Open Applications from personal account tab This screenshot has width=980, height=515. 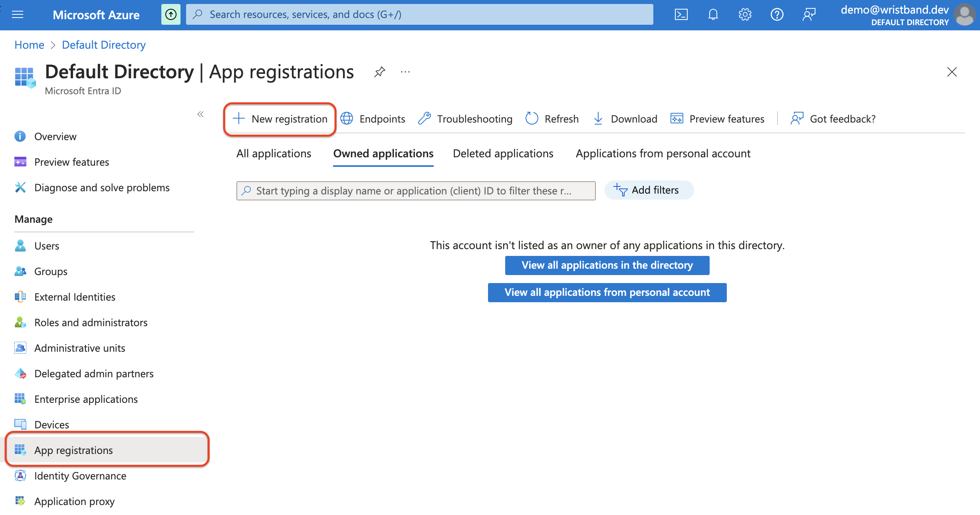(663, 154)
